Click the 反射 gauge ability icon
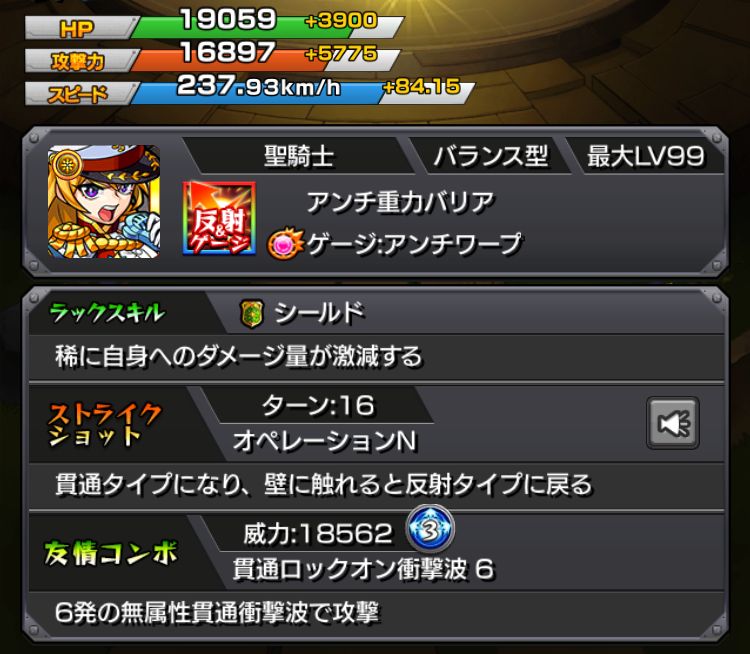The height and width of the screenshot is (654, 750). (x=219, y=218)
